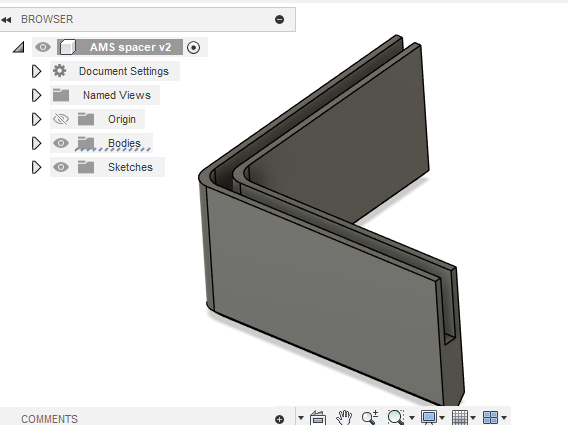Hide the Sketches folder via eye icon
Image resolution: width=568 pixels, height=425 pixels.
coord(61,167)
